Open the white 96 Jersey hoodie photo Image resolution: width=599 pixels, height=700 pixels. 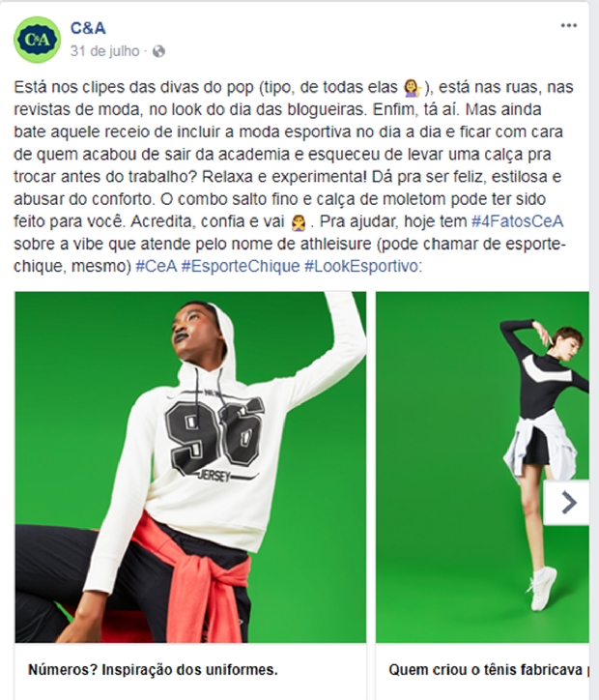tap(190, 467)
